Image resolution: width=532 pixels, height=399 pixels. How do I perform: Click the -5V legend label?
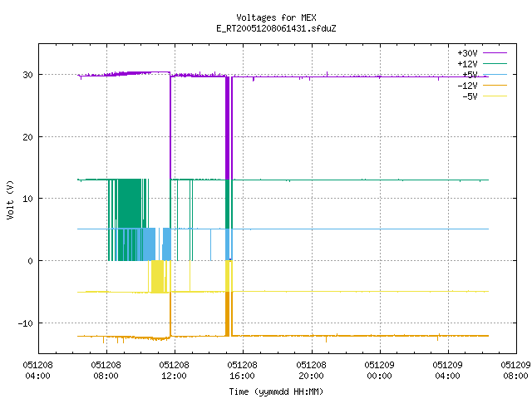tap(470, 96)
